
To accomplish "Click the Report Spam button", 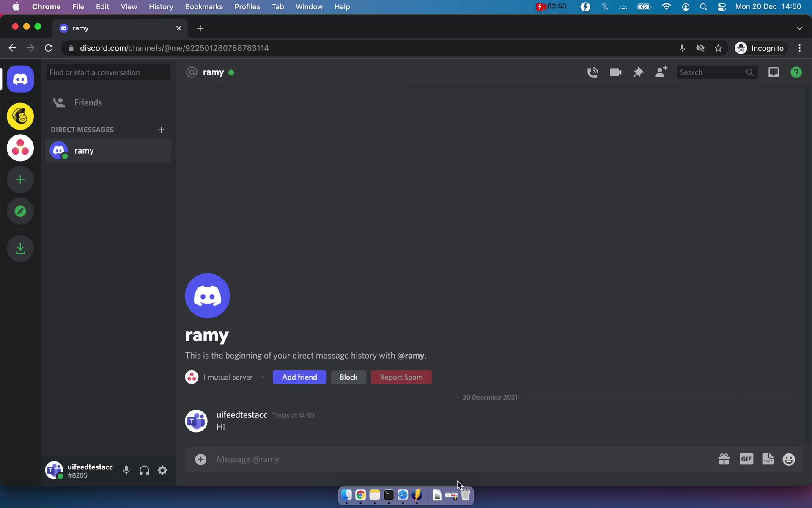I will coord(401,377).
